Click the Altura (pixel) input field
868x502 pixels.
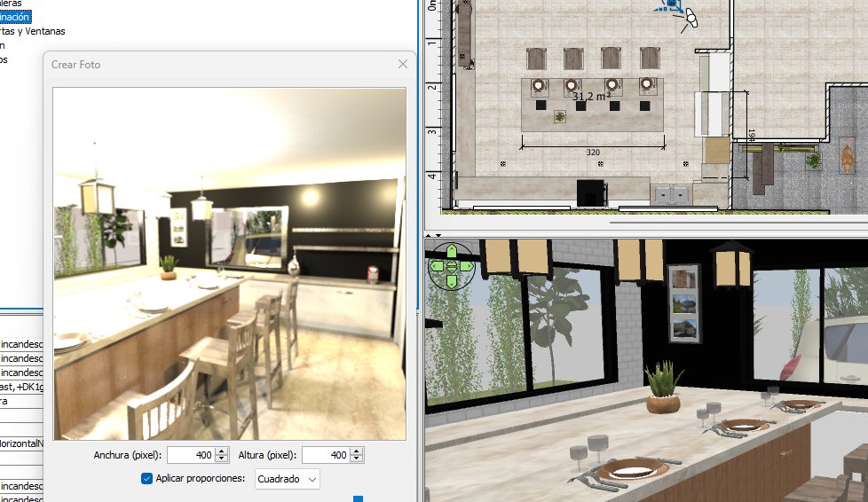coord(327,455)
